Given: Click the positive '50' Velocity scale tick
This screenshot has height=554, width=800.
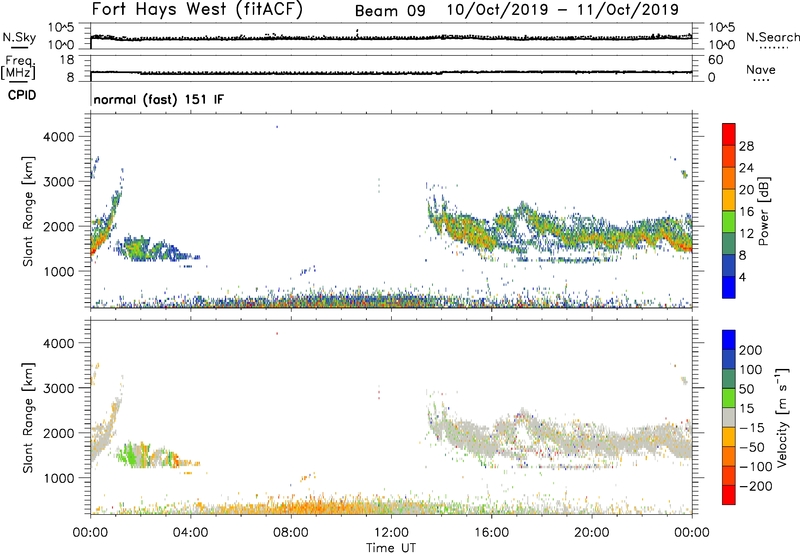Looking at the screenshot, I should (x=746, y=389).
